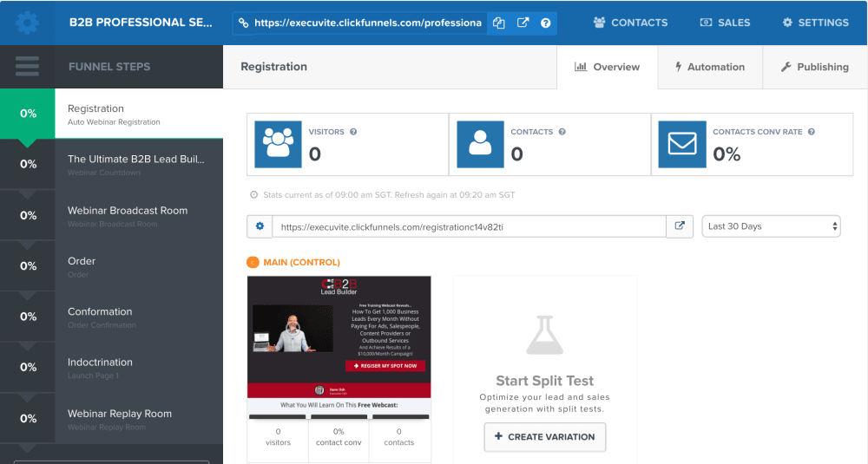Image resolution: width=868 pixels, height=464 pixels.
Task: Open the hamburger menu for funnel steps
Action: [27, 67]
